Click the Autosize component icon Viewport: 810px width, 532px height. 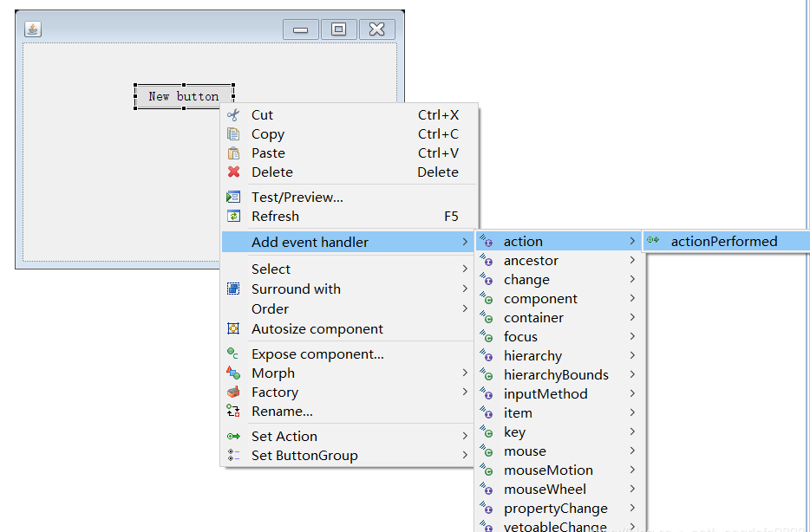(233, 328)
